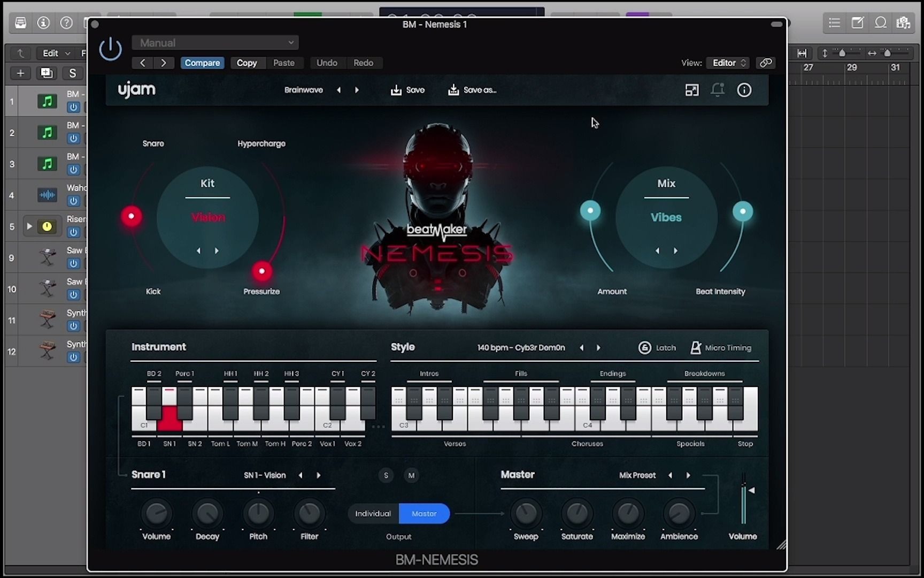Toggle the Latch button

coord(657,348)
